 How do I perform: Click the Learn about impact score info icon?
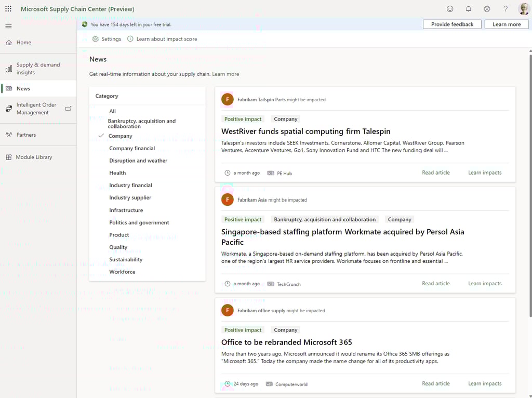tap(130, 39)
